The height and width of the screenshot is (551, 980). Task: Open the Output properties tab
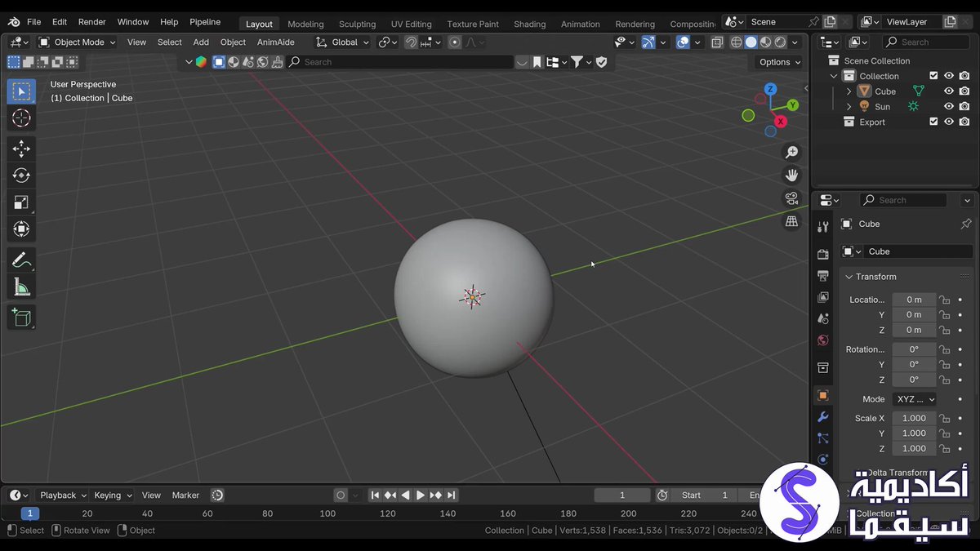click(x=823, y=276)
